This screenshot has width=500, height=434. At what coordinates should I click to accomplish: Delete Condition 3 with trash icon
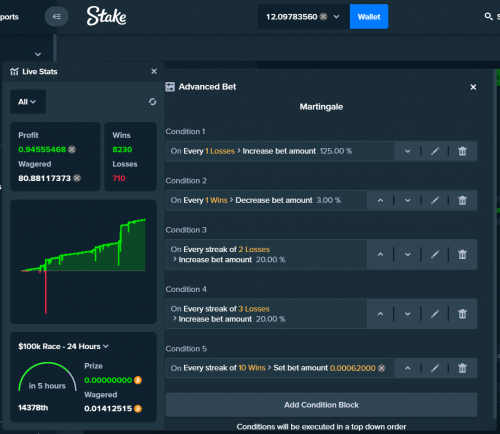462,255
